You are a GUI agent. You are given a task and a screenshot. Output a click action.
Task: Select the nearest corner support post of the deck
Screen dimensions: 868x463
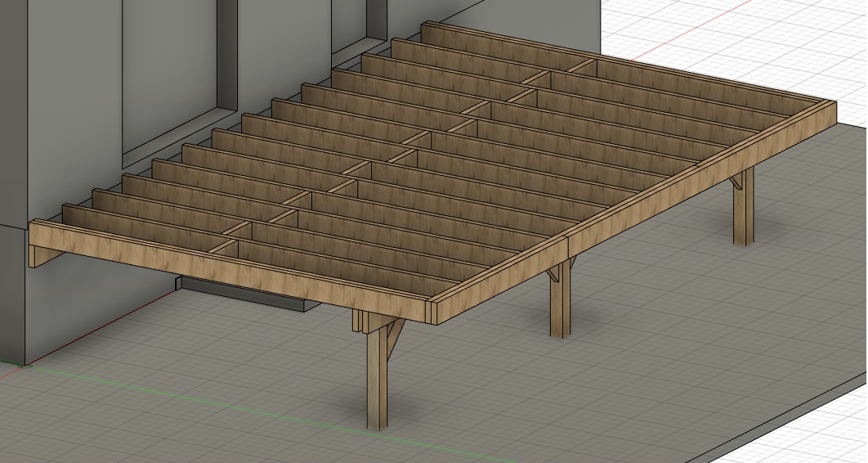[x=377, y=376]
